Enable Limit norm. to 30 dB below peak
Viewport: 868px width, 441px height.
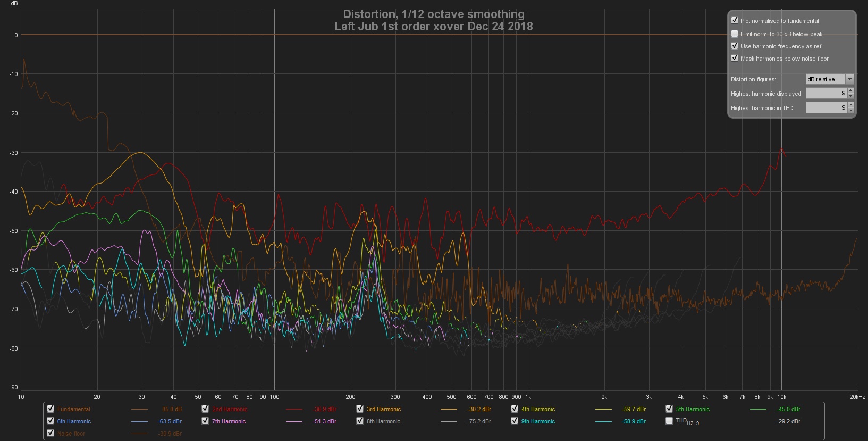735,34
